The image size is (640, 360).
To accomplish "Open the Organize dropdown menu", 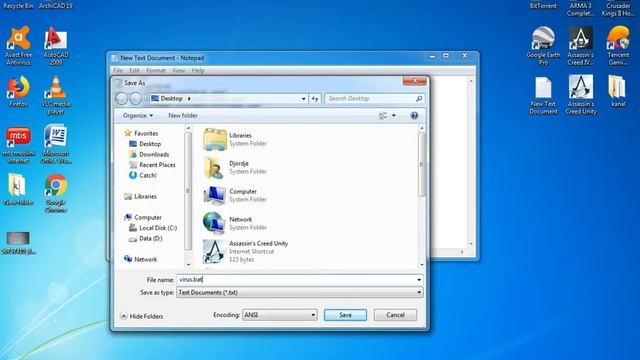I will [x=138, y=116].
